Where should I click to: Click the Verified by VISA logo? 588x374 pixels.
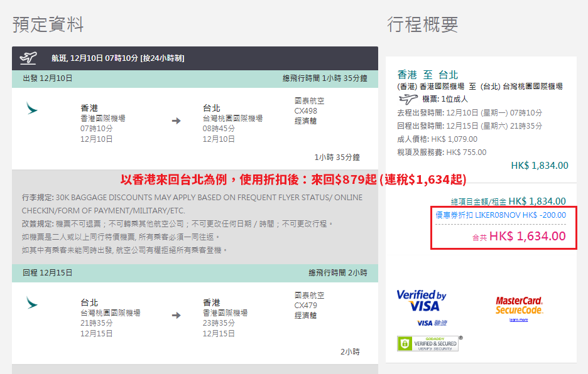coord(422,301)
